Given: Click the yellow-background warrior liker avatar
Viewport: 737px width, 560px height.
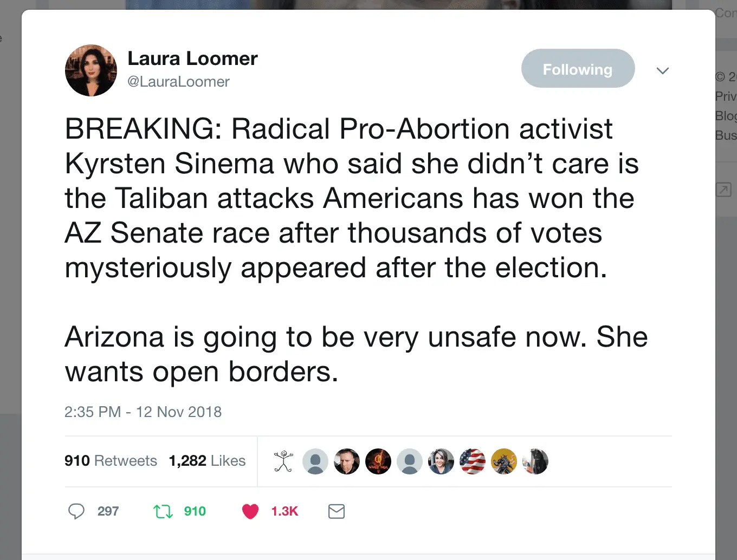Looking at the screenshot, I should (x=504, y=461).
